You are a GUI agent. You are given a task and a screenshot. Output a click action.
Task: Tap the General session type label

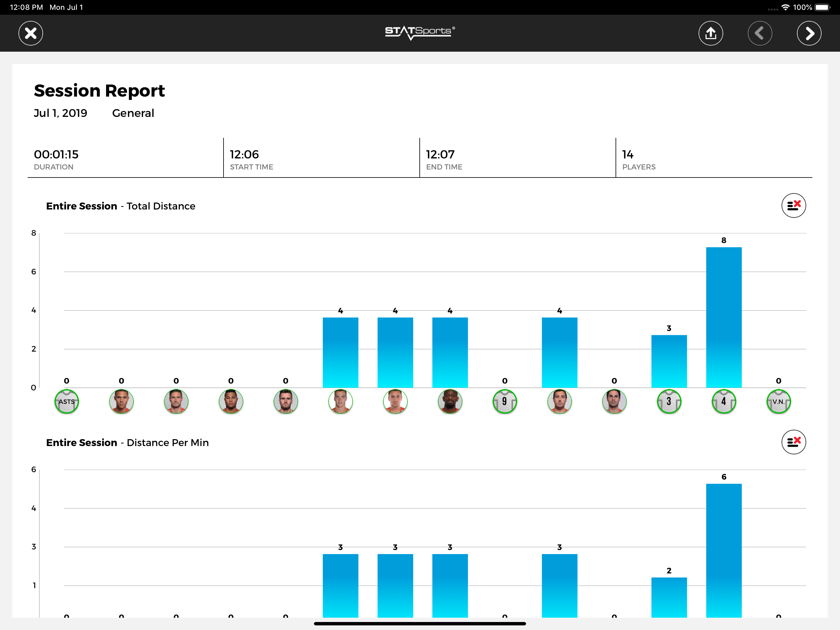click(133, 113)
